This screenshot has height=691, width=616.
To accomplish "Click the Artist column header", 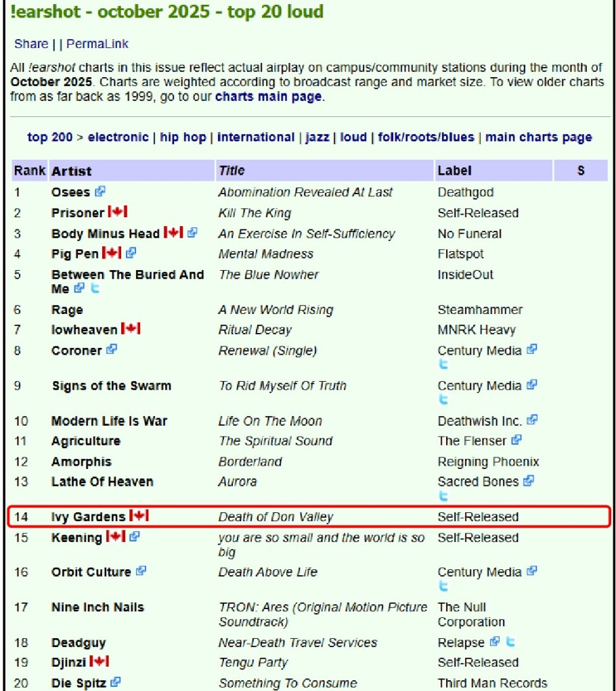I will coord(71,171).
